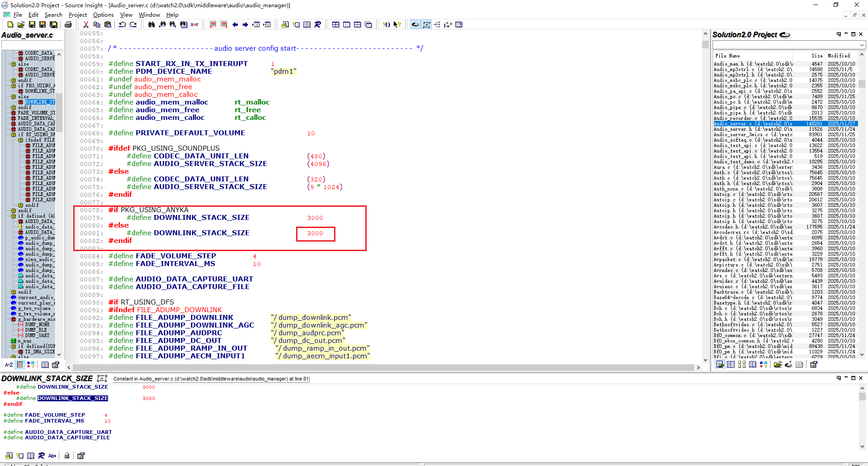This screenshot has height=466, width=868.
Task: Click the Save All icon
Action: [53, 25]
